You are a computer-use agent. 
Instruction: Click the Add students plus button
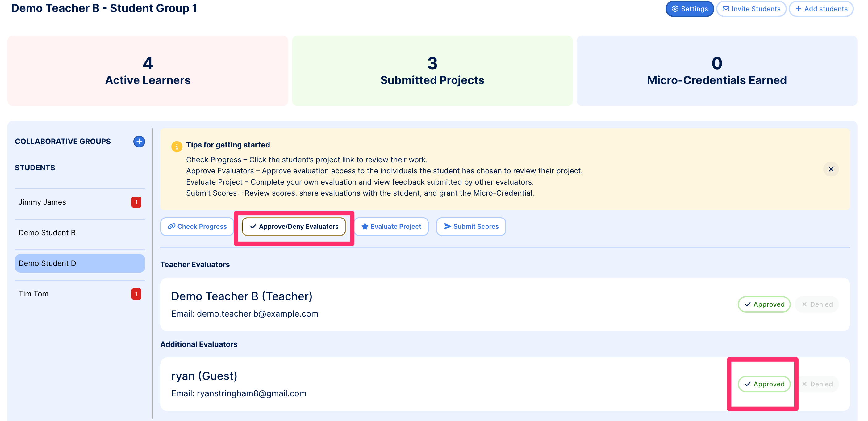click(x=821, y=9)
